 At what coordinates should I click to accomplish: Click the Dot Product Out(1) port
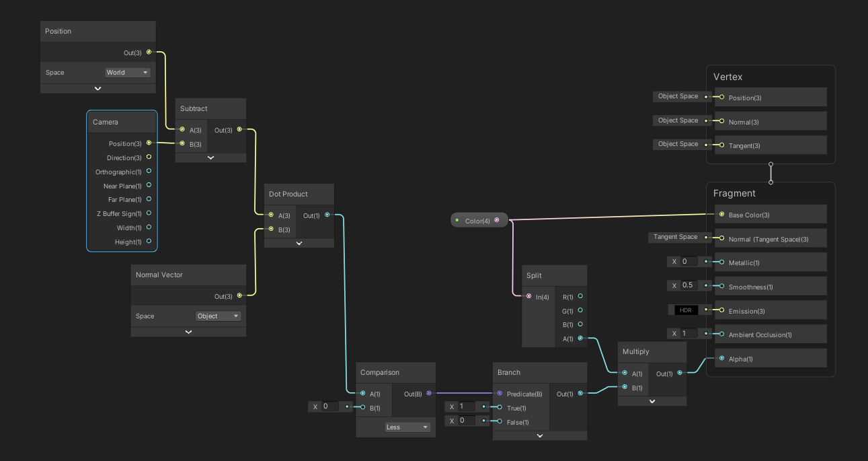[327, 215]
